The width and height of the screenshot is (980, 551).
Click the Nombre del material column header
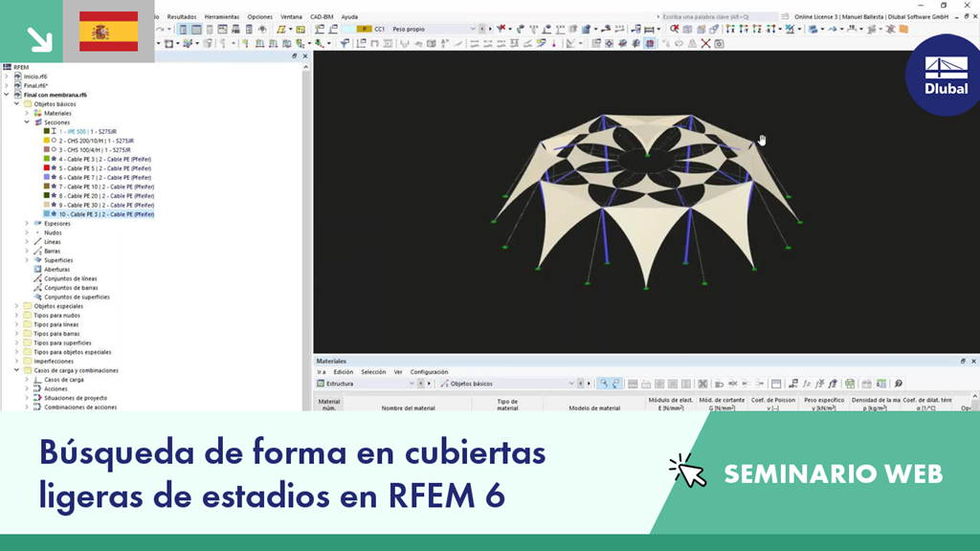point(408,408)
